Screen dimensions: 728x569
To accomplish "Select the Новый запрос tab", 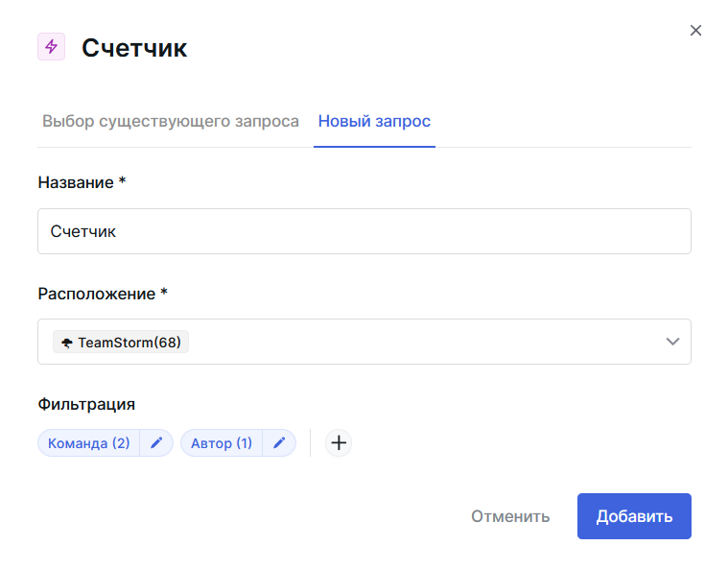I will coord(374,122).
